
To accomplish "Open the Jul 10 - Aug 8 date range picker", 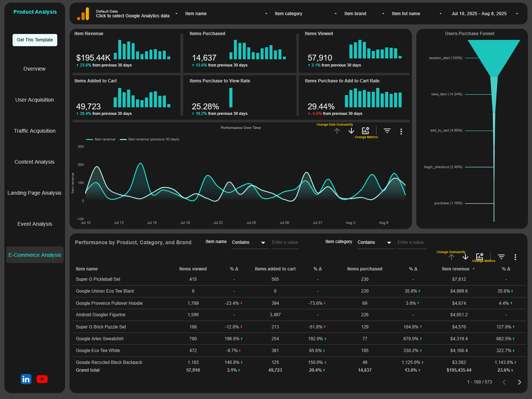I will coord(485,14).
